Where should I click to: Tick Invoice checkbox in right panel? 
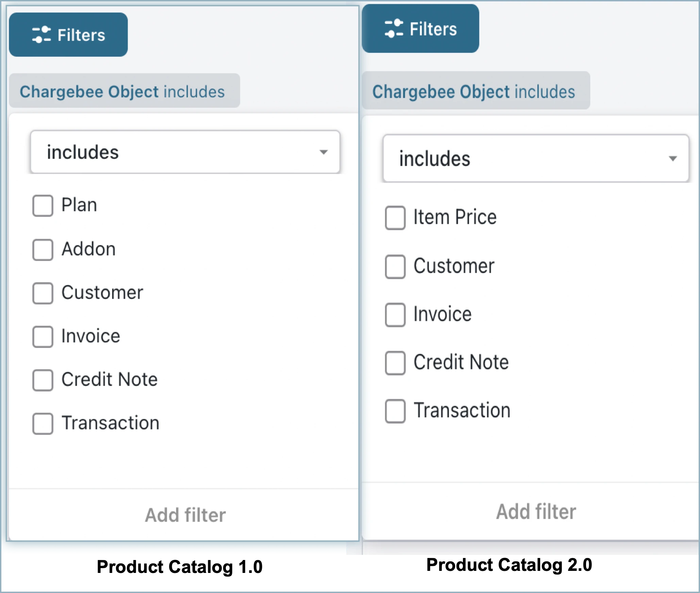[x=395, y=315]
